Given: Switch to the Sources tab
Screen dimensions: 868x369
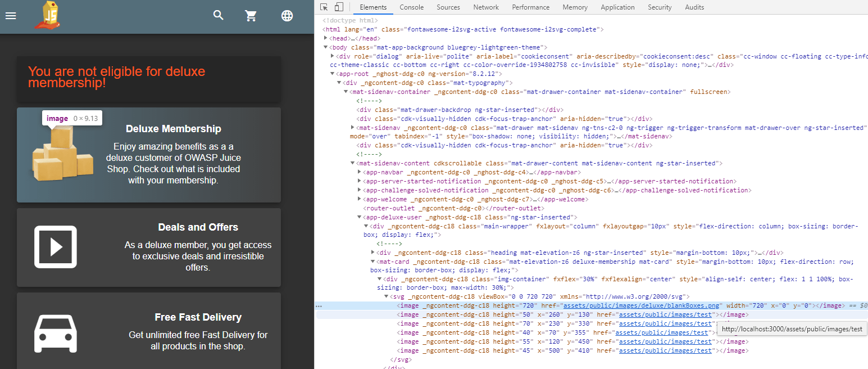Looking at the screenshot, I should (448, 7).
